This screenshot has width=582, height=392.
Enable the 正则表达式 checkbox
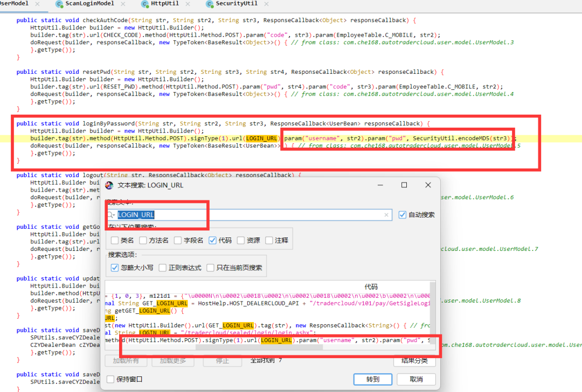pos(162,268)
